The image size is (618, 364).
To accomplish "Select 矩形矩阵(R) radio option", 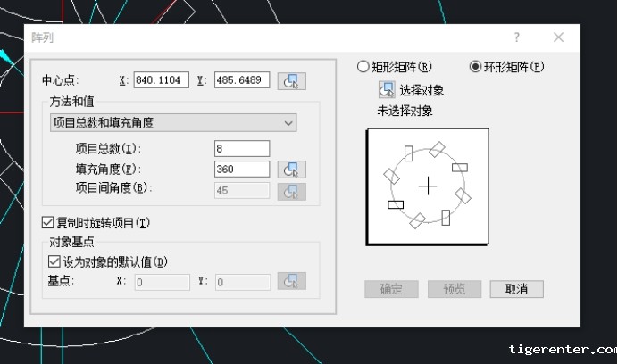I will click(395, 67).
